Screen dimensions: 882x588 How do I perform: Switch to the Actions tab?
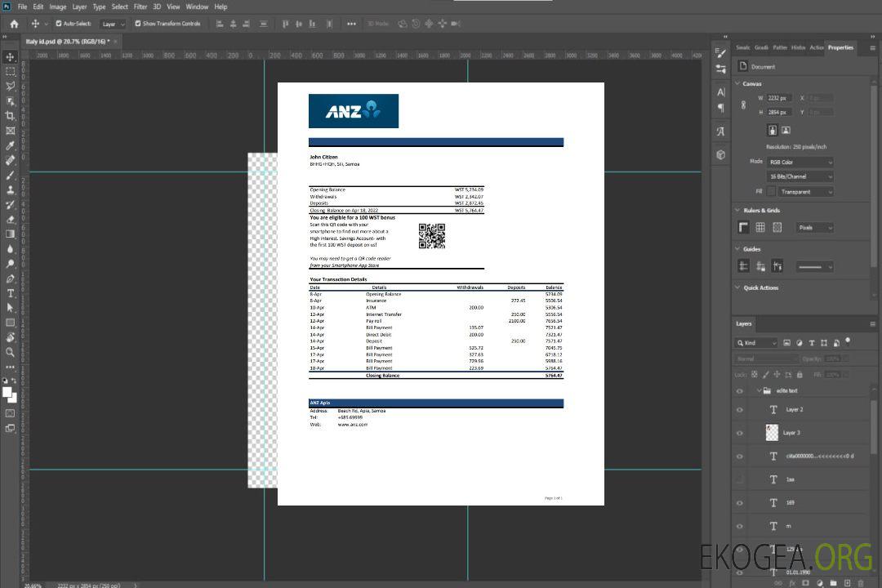[816, 48]
